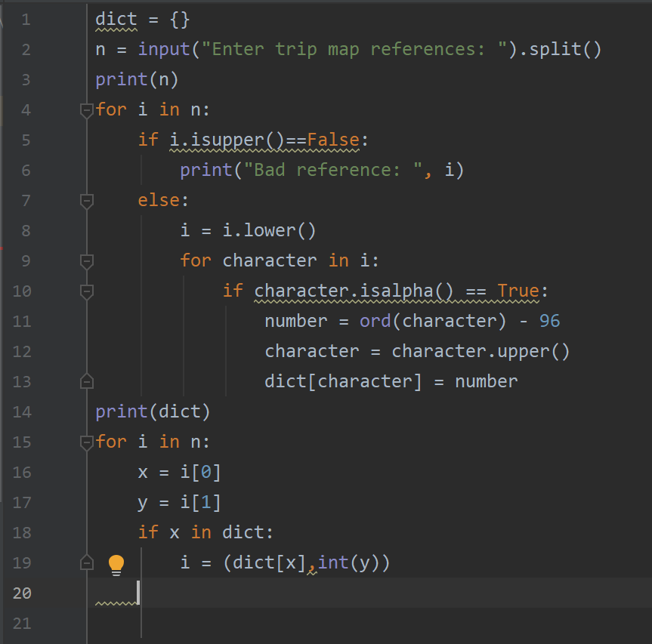Viewport: 652px width, 644px height.
Task: Place cursor on empty line 20
Action: click(369, 593)
